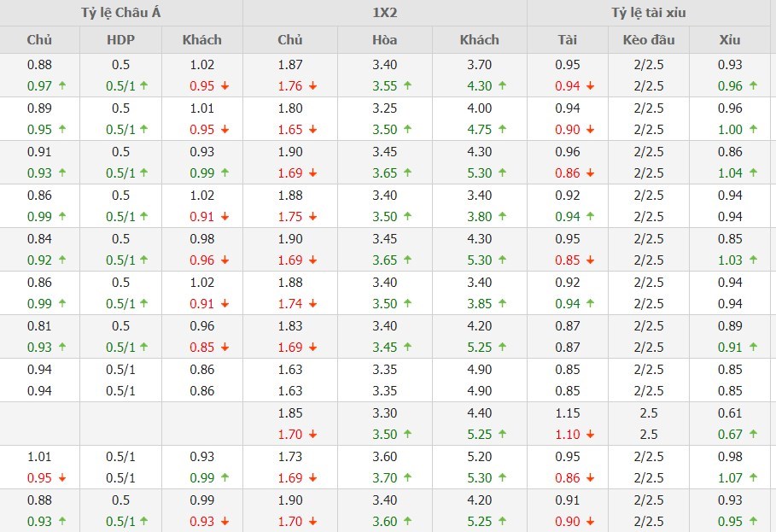The height and width of the screenshot is (532, 776).
Task: Click the Xỉu column header
Action: 730,40
